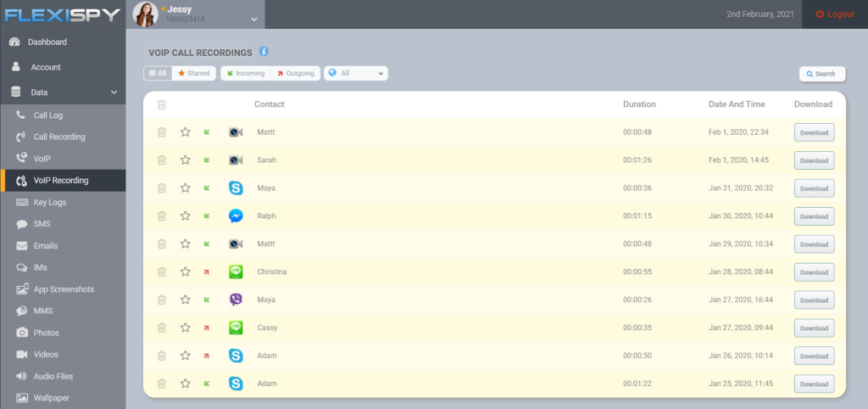Star Adam's Jan 26 recording
The width and height of the screenshot is (868, 409).
coord(186,356)
